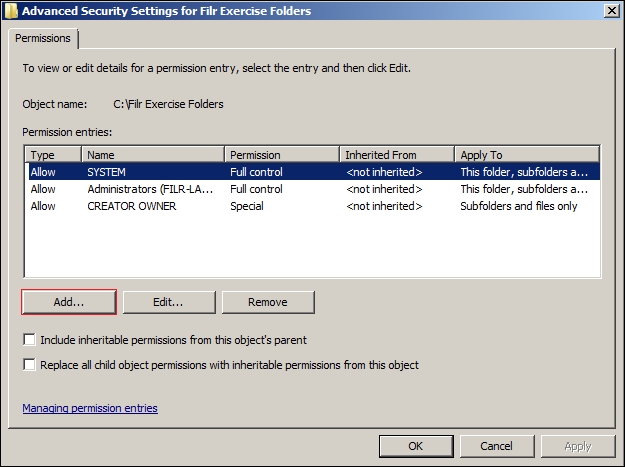
Task: Select the Permissions tab
Action: [x=43, y=38]
